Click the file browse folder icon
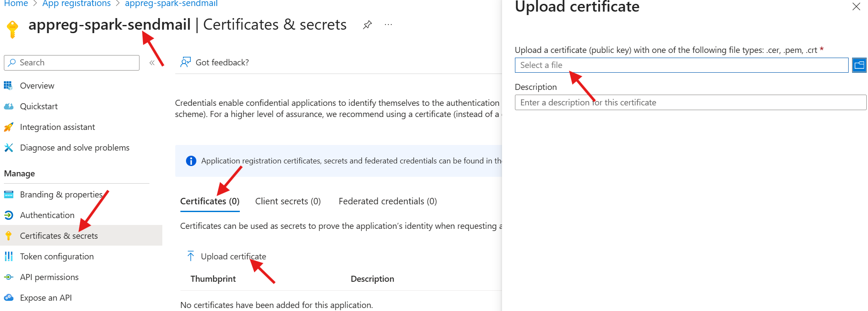 pyautogui.click(x=859, y=65)
